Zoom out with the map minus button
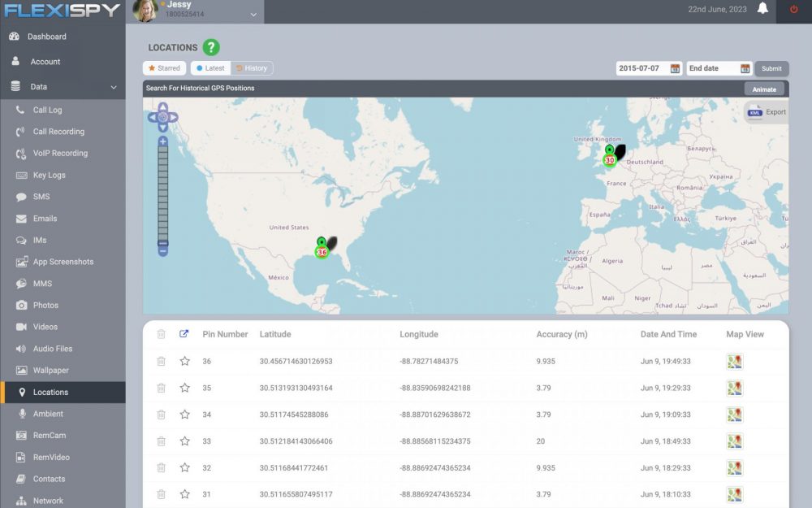Screen dimensions: 812x508 162,251
